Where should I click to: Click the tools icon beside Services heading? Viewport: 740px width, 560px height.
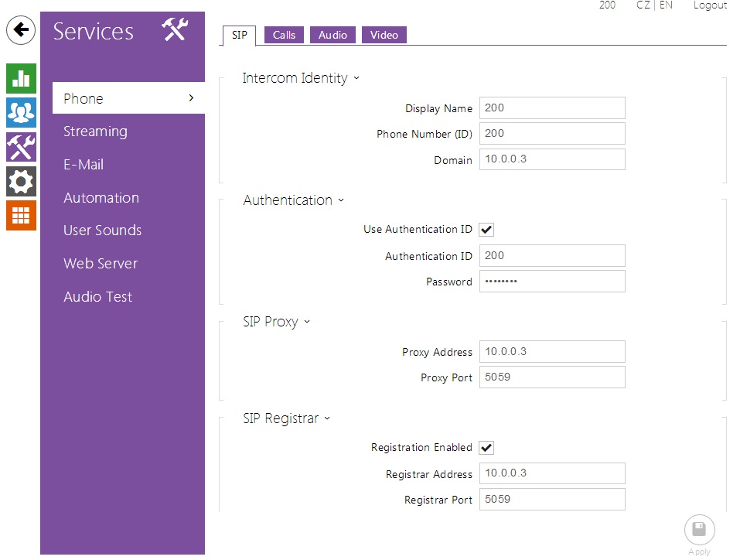[176, 30]
